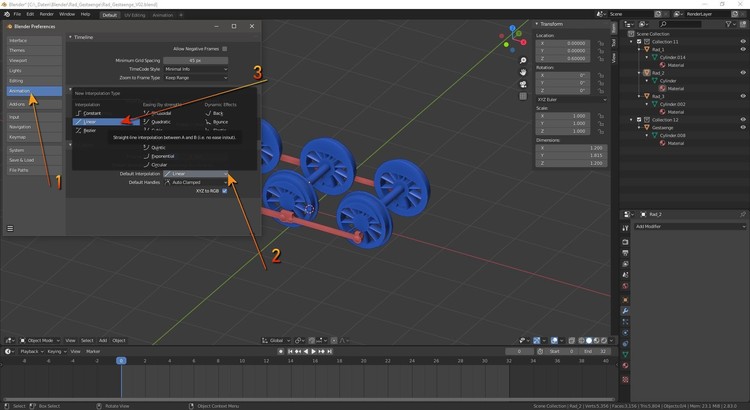Open the Render menu in top bar
This screenshot has height=410, width=750.
[45, 14]
